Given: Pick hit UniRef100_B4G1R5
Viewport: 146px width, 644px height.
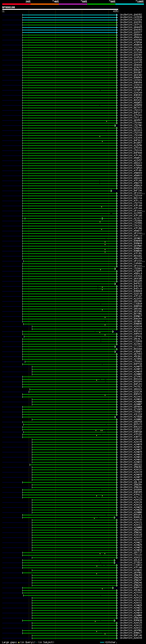Looking at the screenshot, I should [x=131, y=281].
